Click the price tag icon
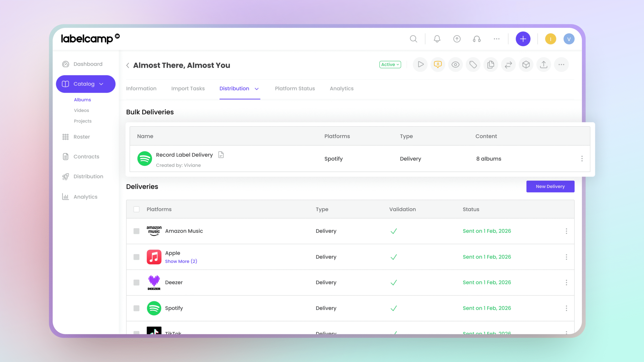 point(473,65)
